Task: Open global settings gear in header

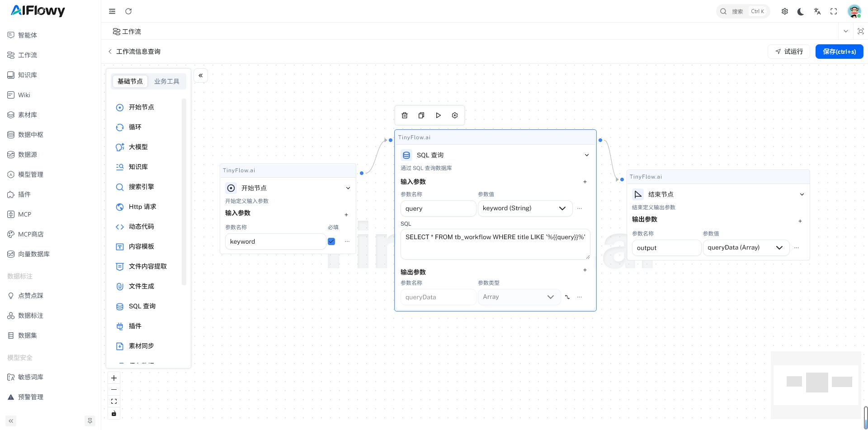Action: (785, 11)
